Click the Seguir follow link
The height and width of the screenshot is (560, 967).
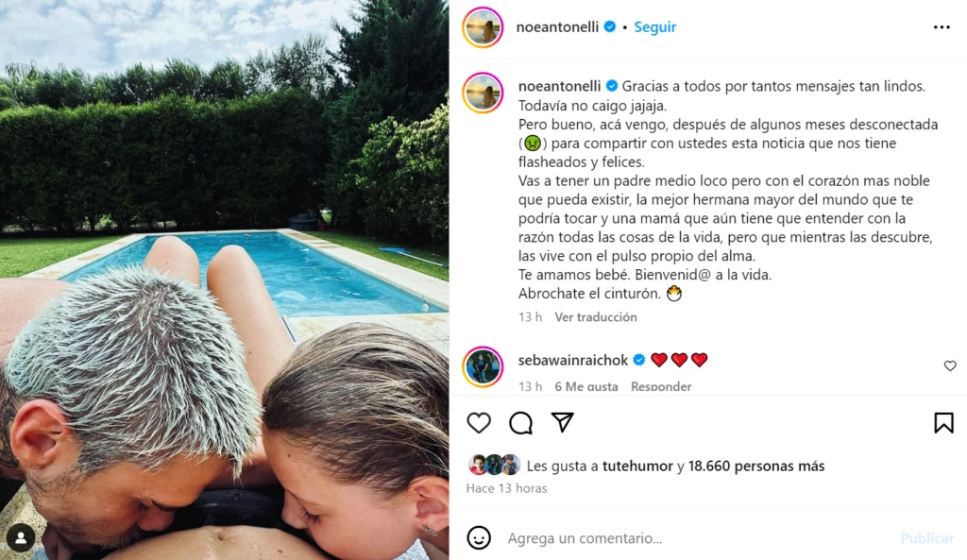[x=655, y=27]
